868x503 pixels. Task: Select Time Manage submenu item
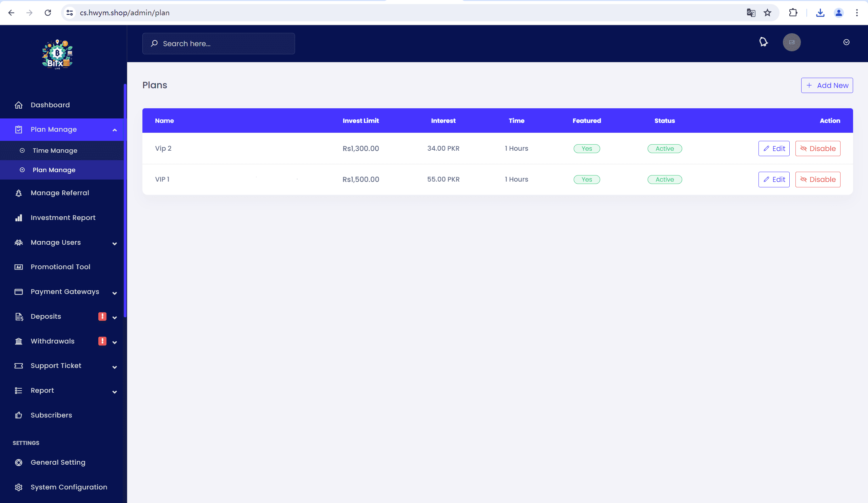pos(55,150)
